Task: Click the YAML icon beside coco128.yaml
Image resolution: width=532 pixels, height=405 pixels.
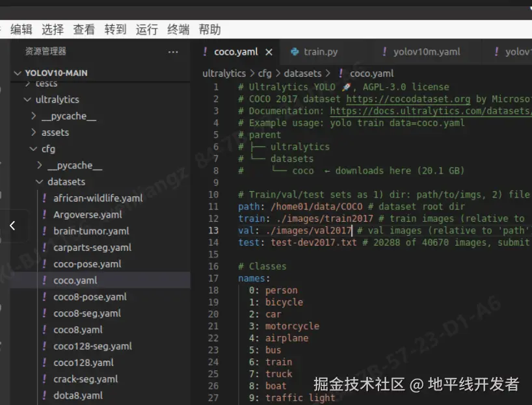Action: coord(44,363)
